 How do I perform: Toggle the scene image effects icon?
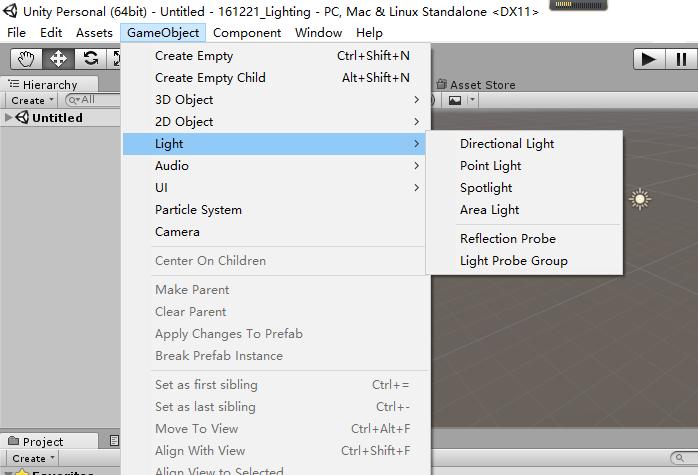[x=455, y=100]
